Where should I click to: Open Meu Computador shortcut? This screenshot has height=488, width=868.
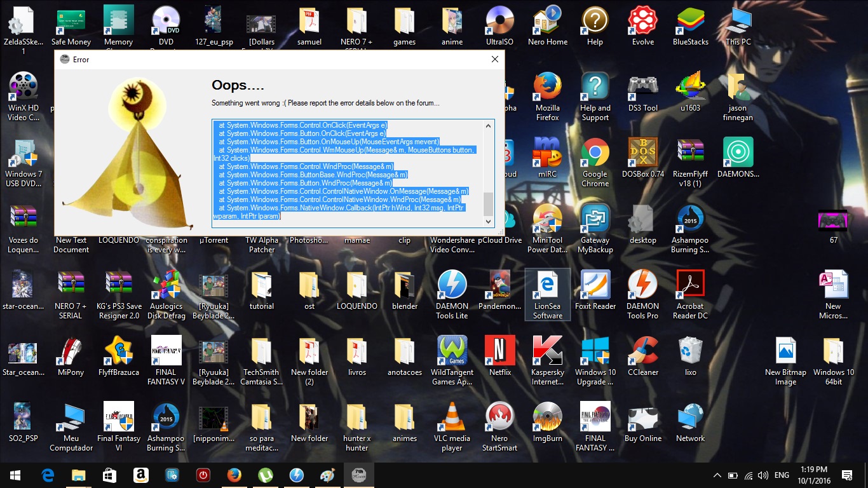71,428
